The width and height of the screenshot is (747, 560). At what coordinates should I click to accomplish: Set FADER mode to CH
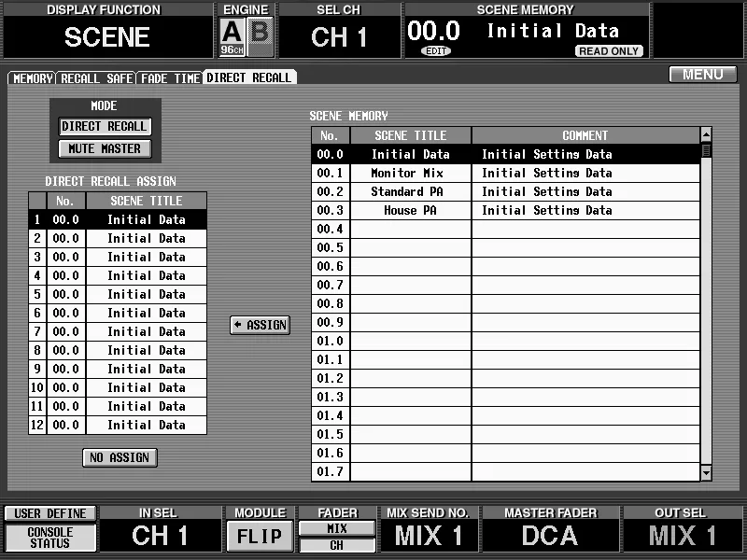click(337, 545)
